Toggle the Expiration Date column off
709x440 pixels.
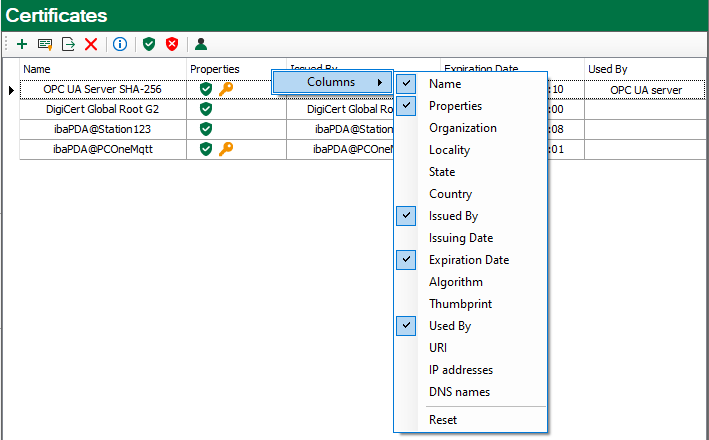[x=468, y=260]
